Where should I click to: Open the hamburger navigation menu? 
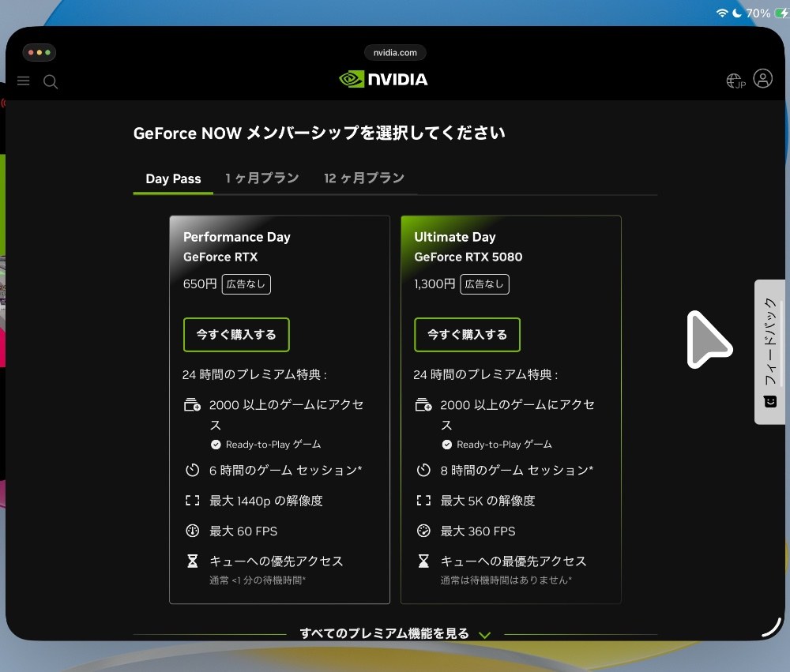[x=23, y=81]
